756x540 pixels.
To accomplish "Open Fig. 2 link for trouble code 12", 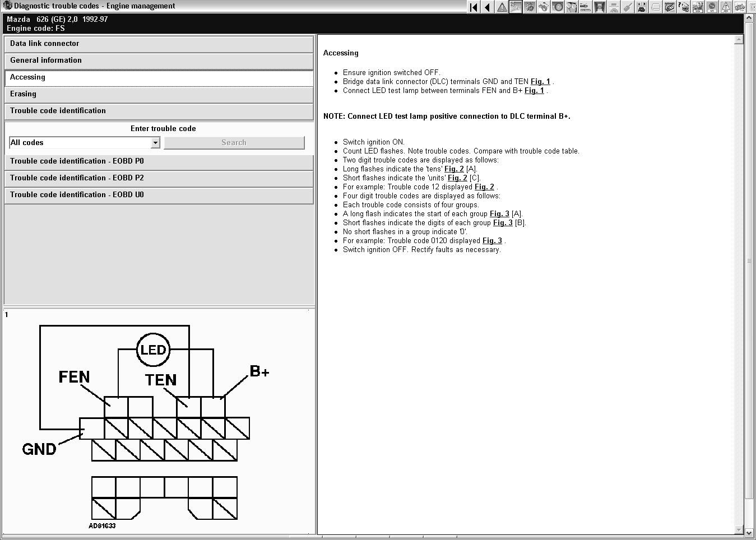I will [484, 187].
